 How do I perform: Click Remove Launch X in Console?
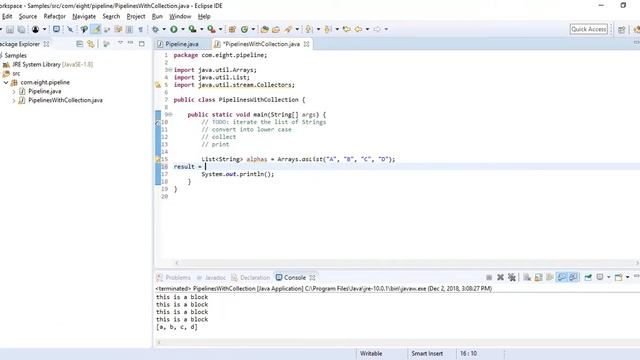(500, 278)
